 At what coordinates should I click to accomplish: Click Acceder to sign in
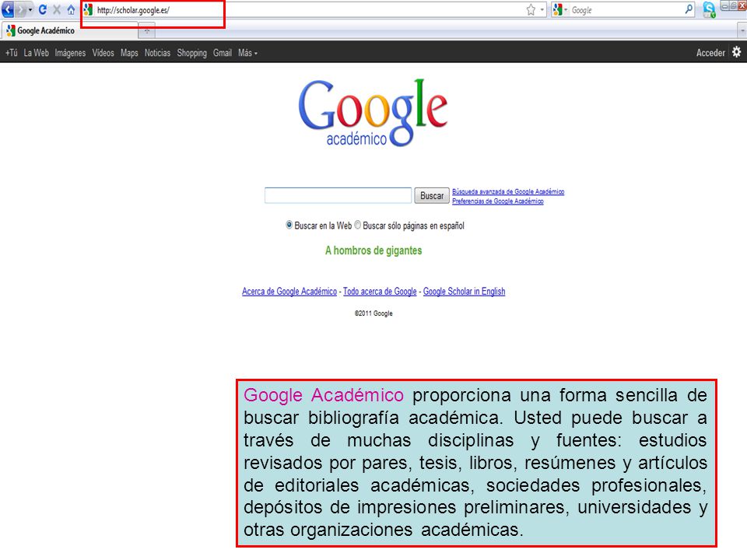710,53
